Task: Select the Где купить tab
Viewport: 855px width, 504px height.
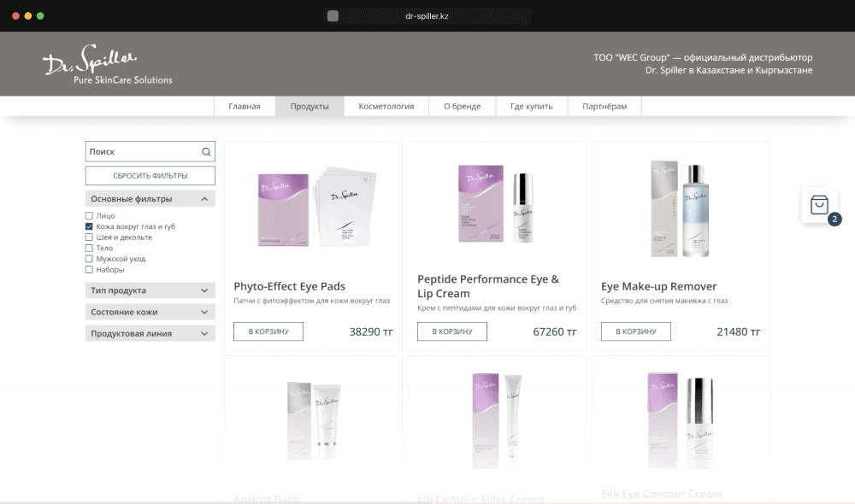Action: pos(531,105)
